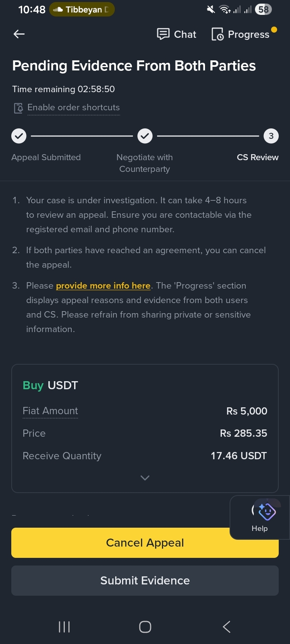Tap the Appeal Submitted checkmark step

tap(19, 136)
